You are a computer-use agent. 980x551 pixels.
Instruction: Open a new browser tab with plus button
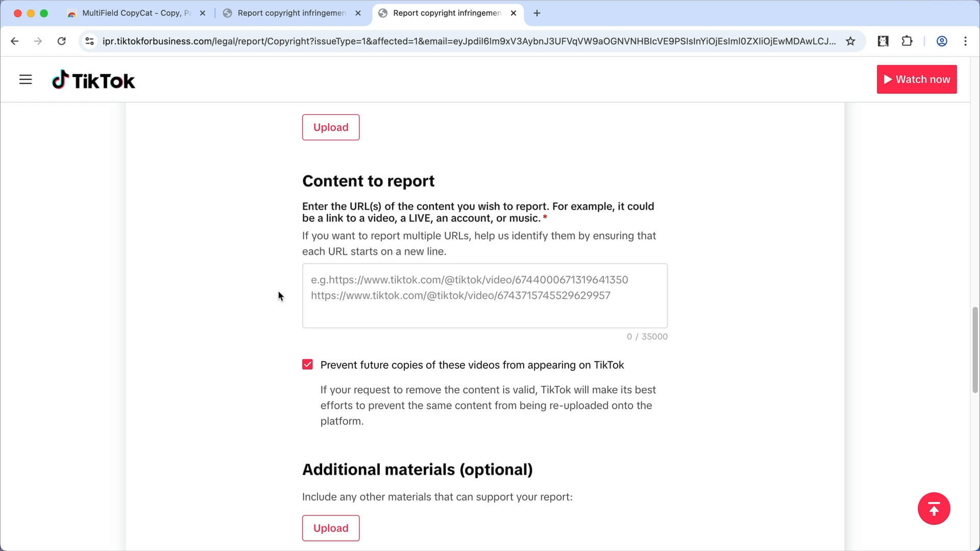(x=536, y=13)
